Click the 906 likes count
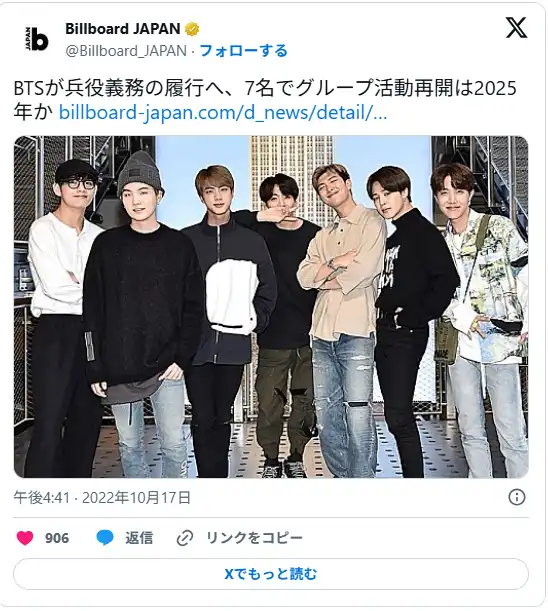Screen dimensions: 548x611 (x=57, y=538)
